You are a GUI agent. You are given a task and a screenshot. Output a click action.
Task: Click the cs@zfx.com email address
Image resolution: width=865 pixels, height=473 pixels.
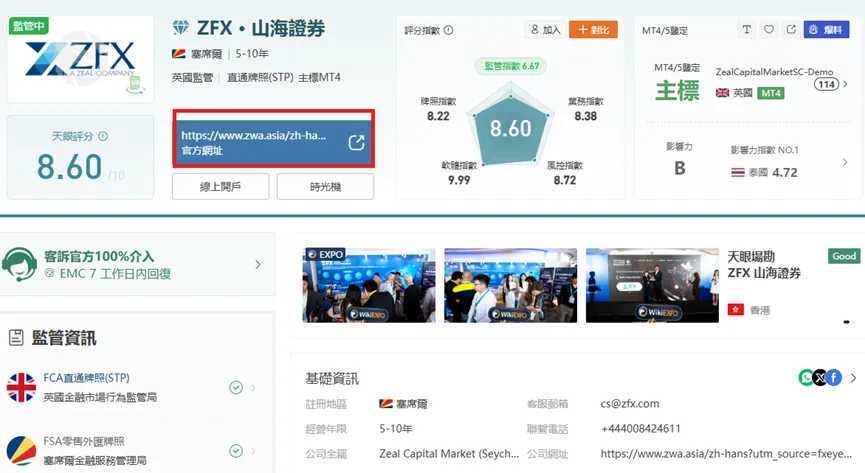click(629, 403)
